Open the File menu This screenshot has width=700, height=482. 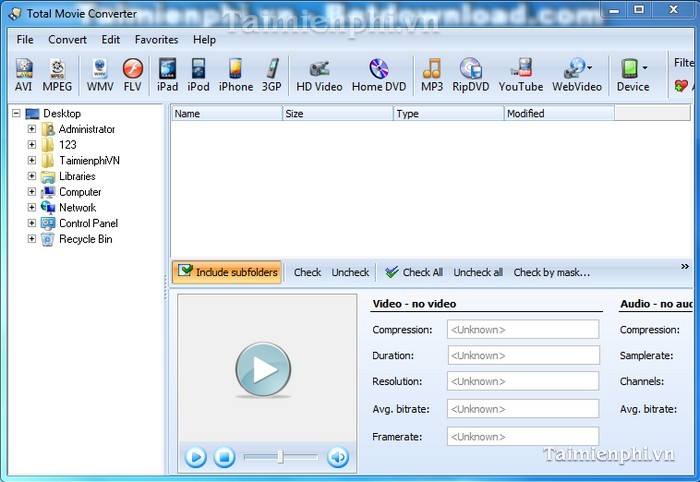coord(25,40)
